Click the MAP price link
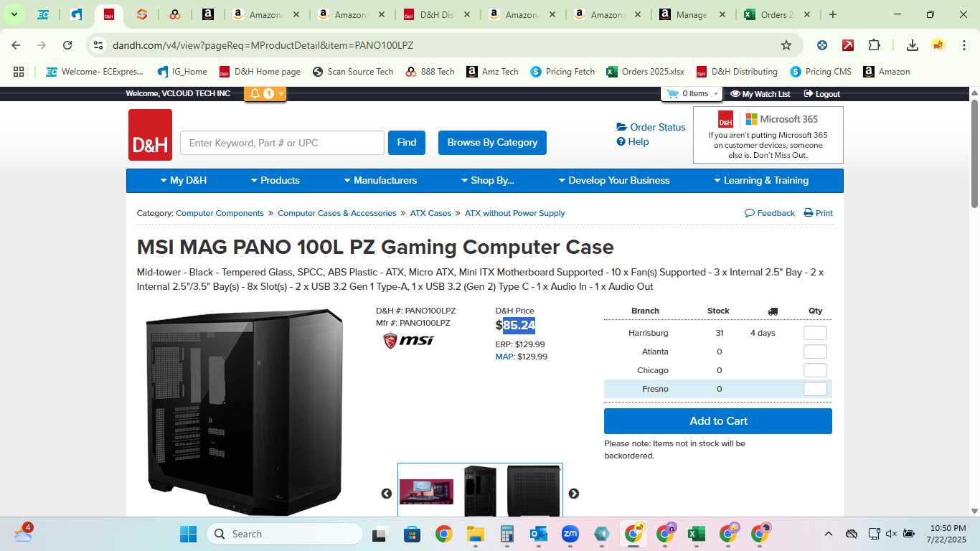 (505, 357)
